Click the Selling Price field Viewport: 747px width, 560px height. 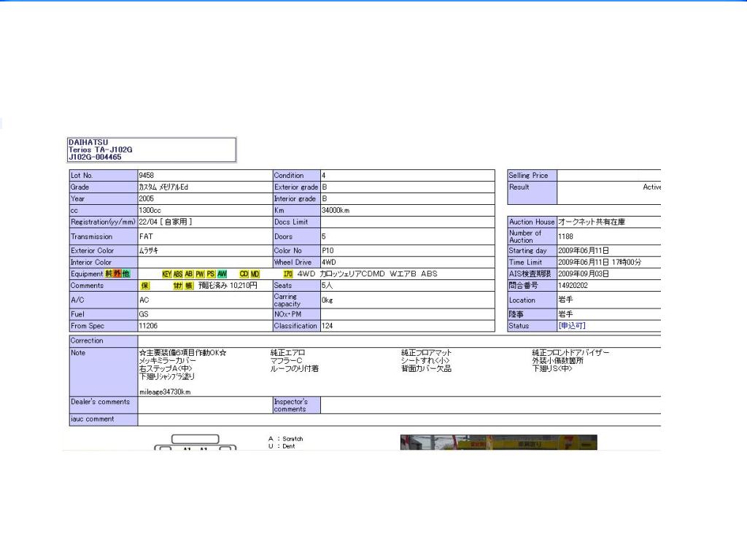click(609, 175)
